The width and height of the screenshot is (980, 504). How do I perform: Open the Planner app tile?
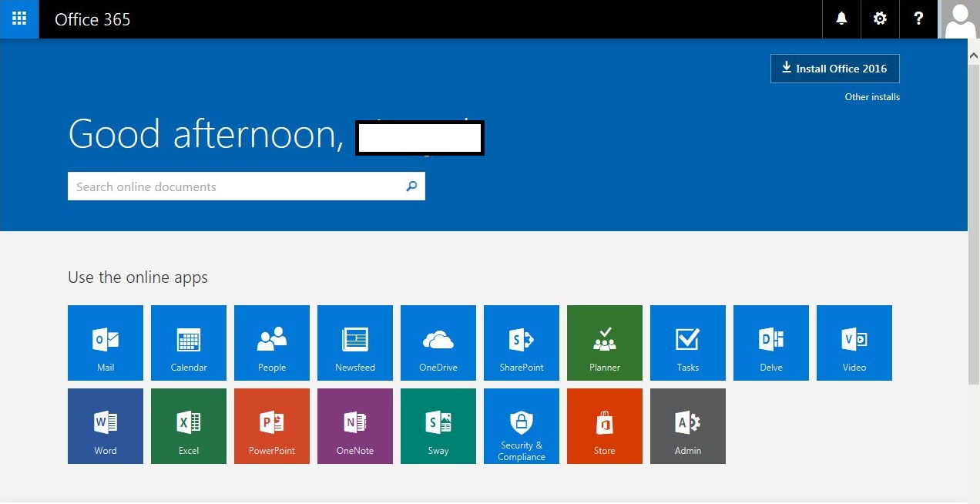click(605, 343)
